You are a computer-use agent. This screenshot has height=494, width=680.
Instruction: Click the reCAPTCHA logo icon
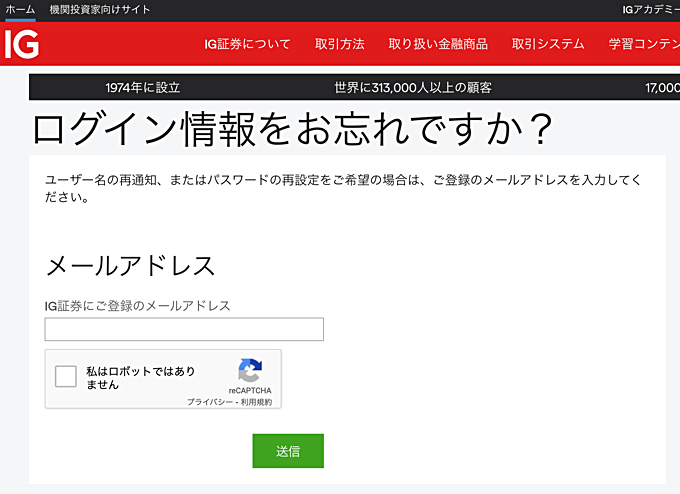(x=250, y=370)
